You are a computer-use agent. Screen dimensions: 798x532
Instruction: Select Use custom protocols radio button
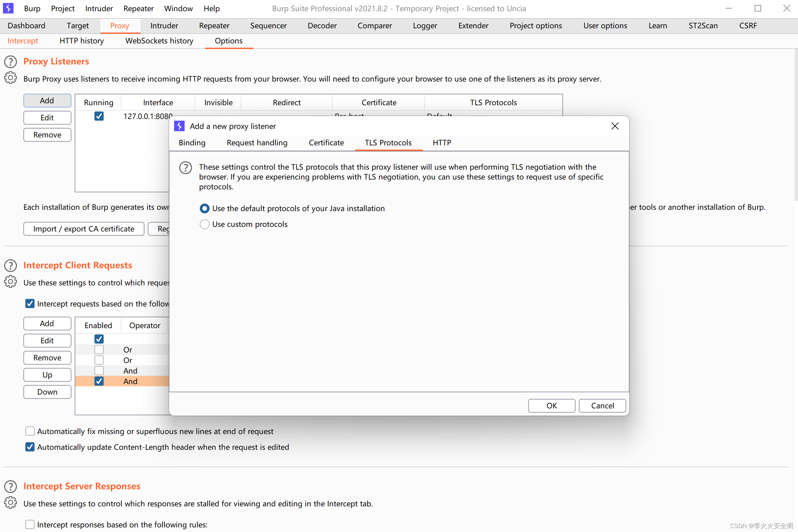pyautogui.click(x=205, y=224)
